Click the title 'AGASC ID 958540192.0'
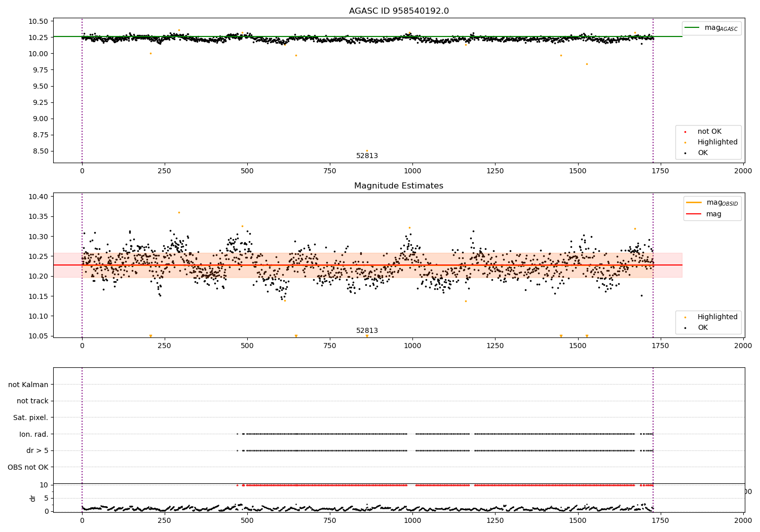Image resolution: width=760 pixels, height=532 pixels. click(x=399, y=11)
